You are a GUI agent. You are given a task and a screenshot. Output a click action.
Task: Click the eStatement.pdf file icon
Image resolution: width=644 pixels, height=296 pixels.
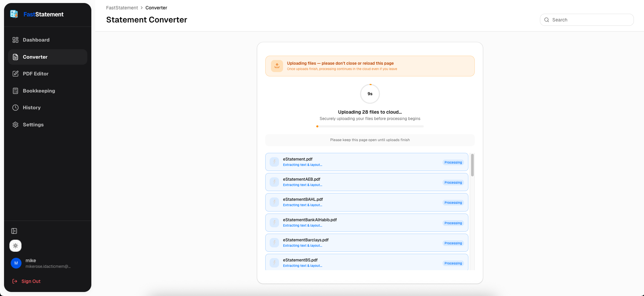(x=274, y=162)
